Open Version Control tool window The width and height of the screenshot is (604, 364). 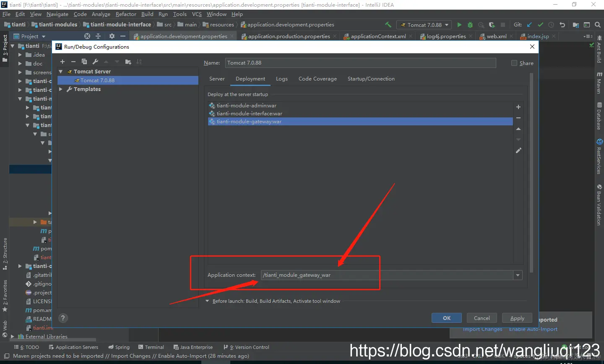247,347
